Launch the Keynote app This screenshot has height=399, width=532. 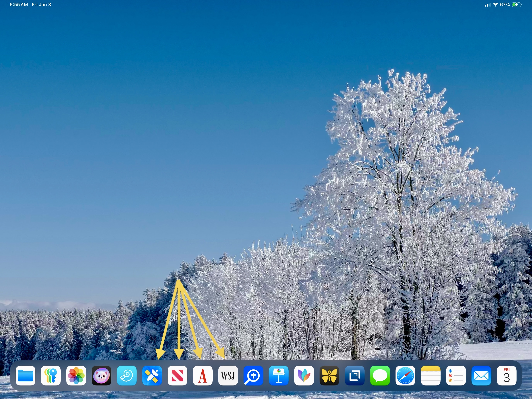pyautogui.click(x=279, y=376)
